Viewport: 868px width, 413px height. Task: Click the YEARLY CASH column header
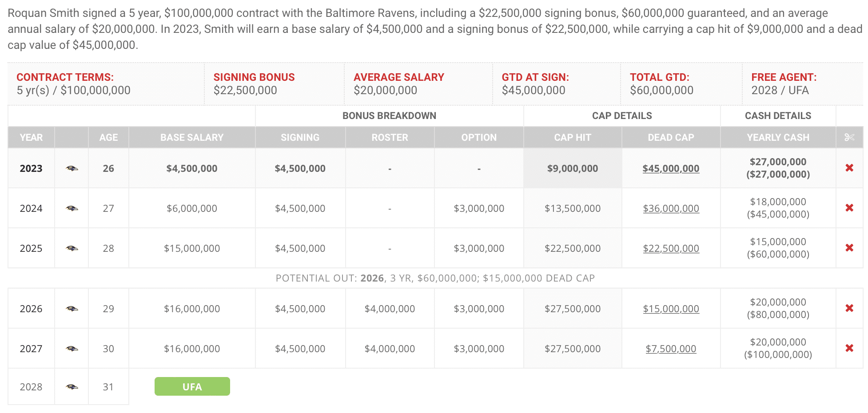pyautogui.click(x=778, y=137)
